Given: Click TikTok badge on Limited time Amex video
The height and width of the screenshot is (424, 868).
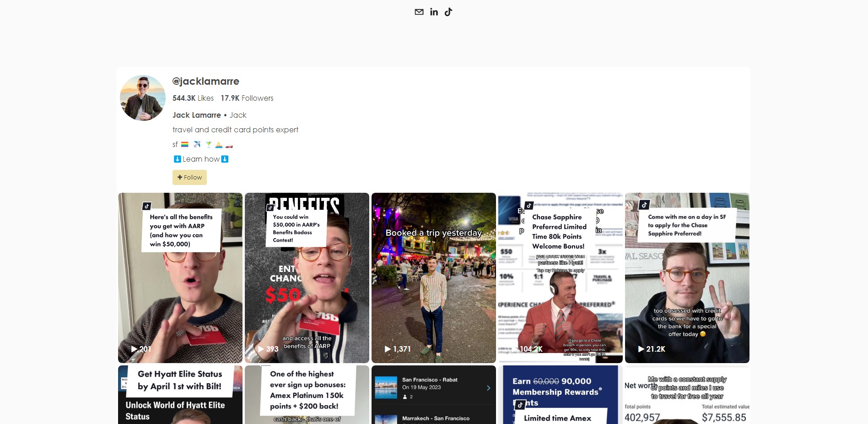Looking at the screenshot, I should [x=520, y=405].
